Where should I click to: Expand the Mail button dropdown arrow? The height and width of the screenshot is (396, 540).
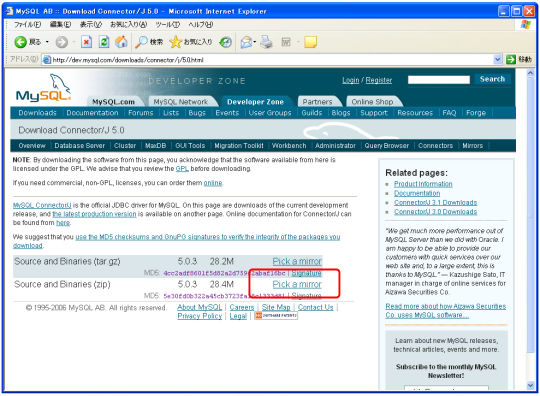255,42
